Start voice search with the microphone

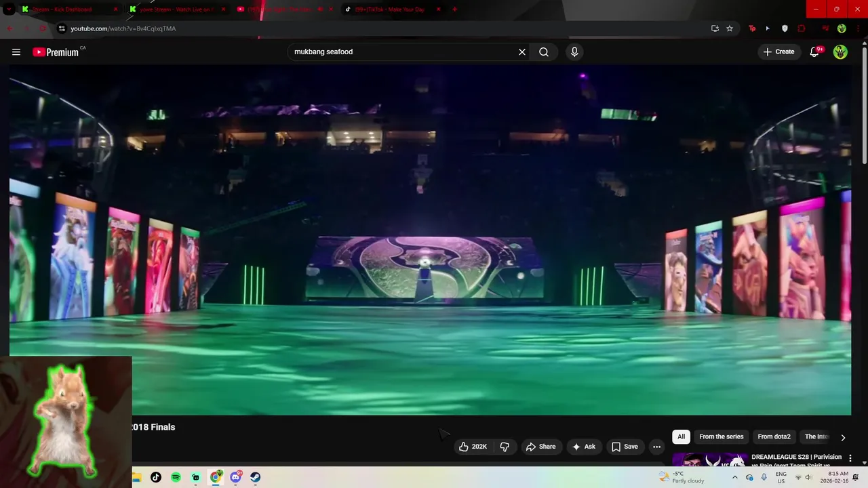click(574, 52)
